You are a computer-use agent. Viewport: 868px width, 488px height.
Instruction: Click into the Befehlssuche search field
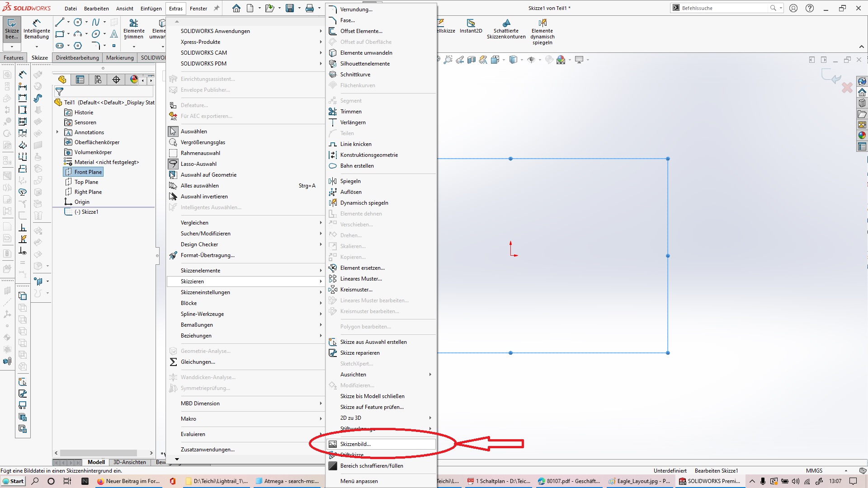[723, 8]
